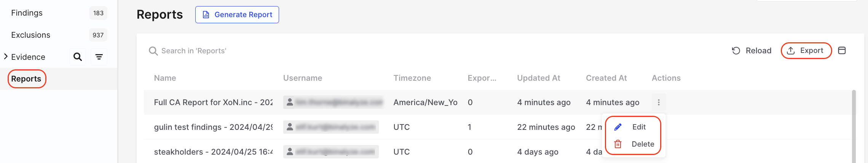This screenshot has width=868, height=163.
Task: Click the Export button
Action: (806, 51)
